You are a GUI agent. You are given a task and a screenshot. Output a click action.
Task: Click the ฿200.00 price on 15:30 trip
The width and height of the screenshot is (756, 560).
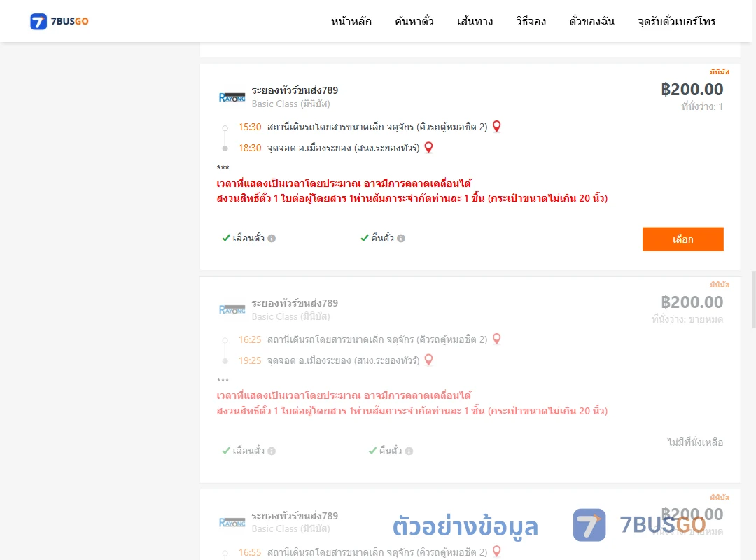(692, 89)
